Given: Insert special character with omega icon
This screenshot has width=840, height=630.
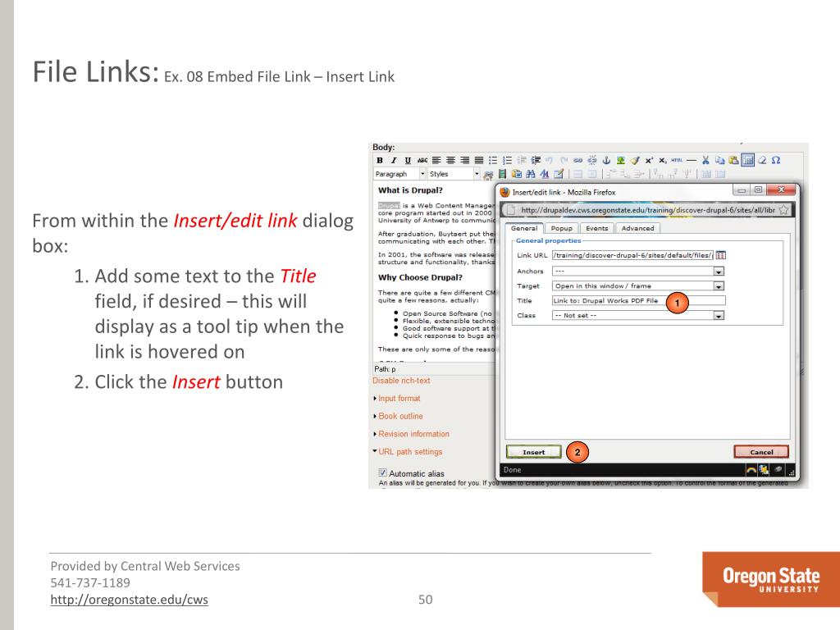Looking at the screenshot, I should coord(776,160).
